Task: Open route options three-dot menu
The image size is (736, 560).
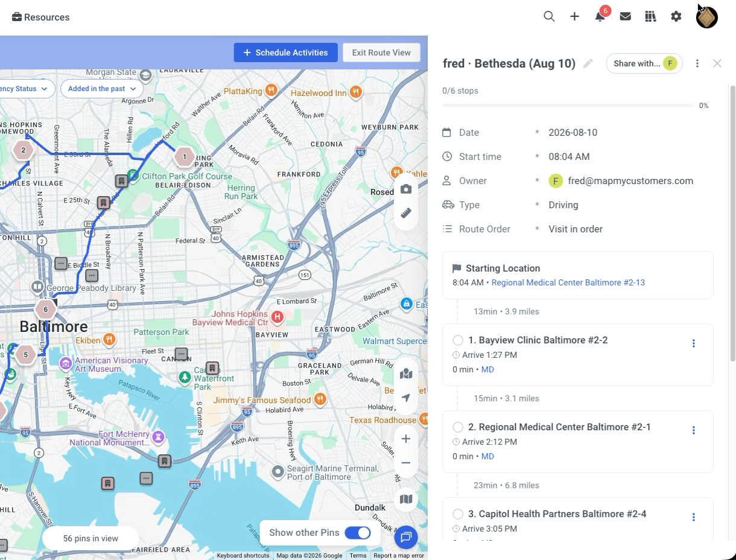Action: 697,63
